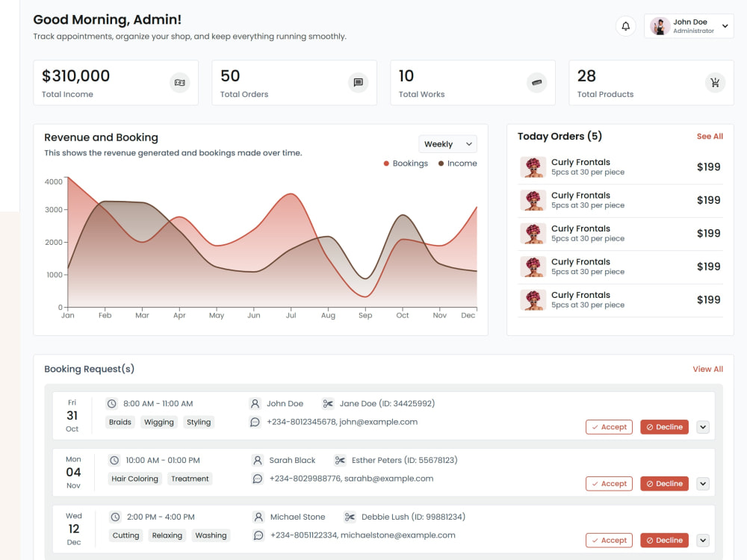This screenshot has height=560, width=747.
Task: Click chat icon beside sarahb@example.com
Action: (257, 479)
